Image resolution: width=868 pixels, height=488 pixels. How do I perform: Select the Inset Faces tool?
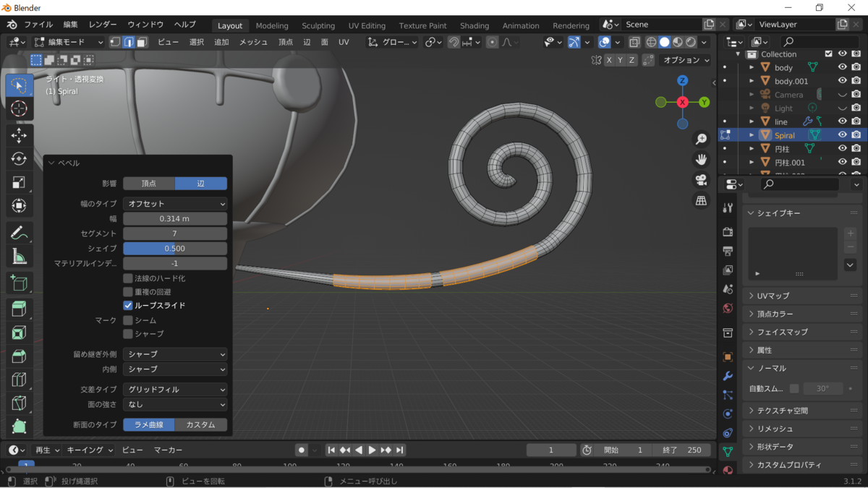[20, 333]
